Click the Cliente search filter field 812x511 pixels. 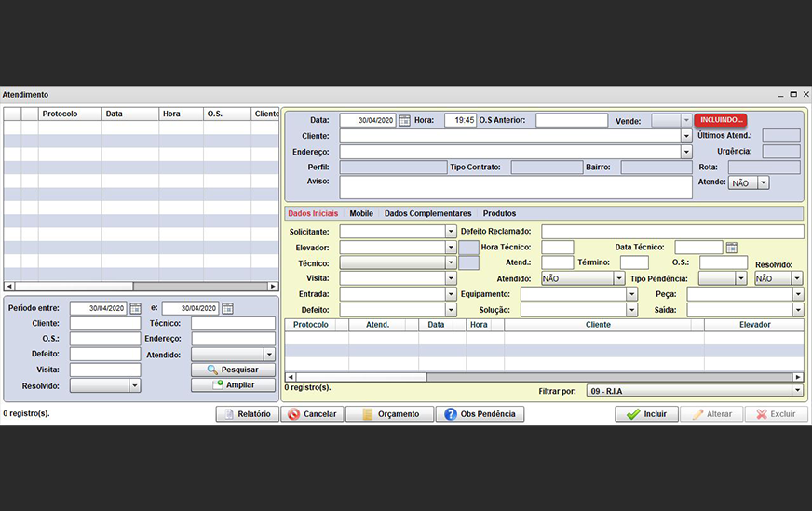[x=105, y=324]
